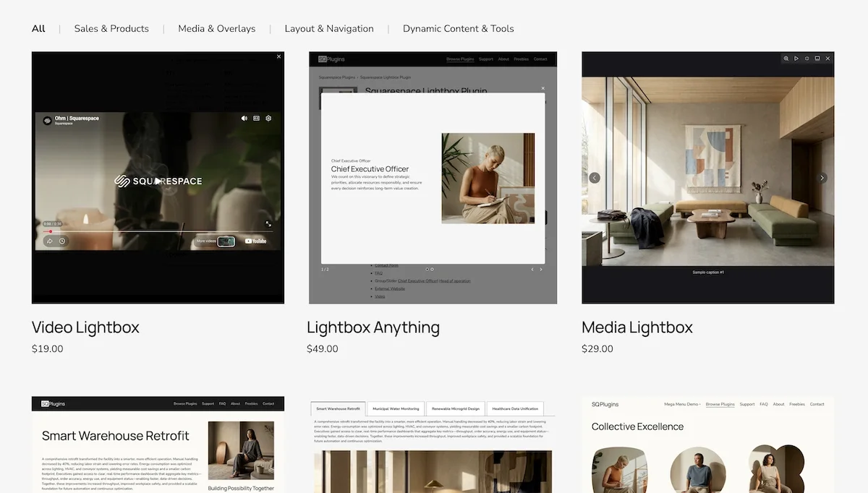This screenshot has height=493, width=868.
Task: Click Smart Warehouse Retrofit tab in tabs preview
Action: [x=339, y=408]
